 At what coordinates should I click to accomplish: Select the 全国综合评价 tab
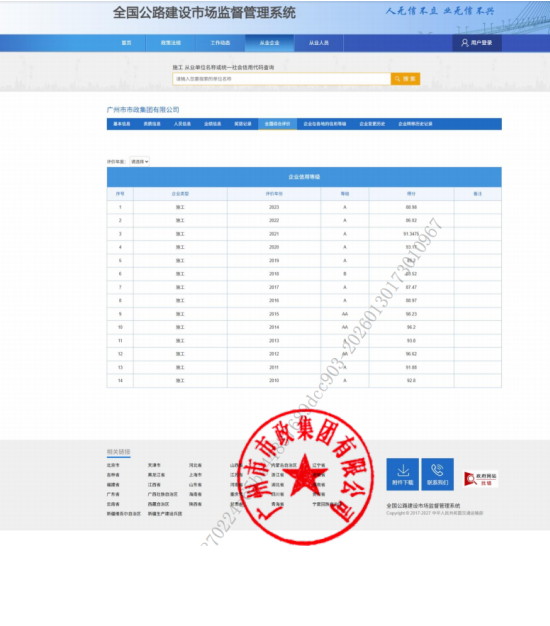coord(277,124)
